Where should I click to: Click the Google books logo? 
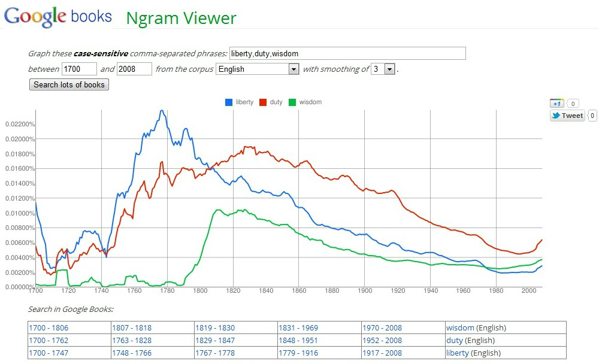point(57,15)
